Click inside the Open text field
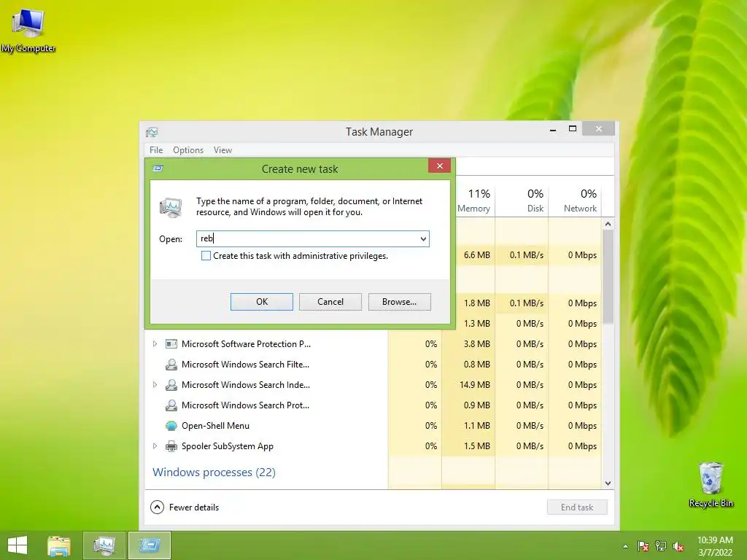 (x=307, y=238)
